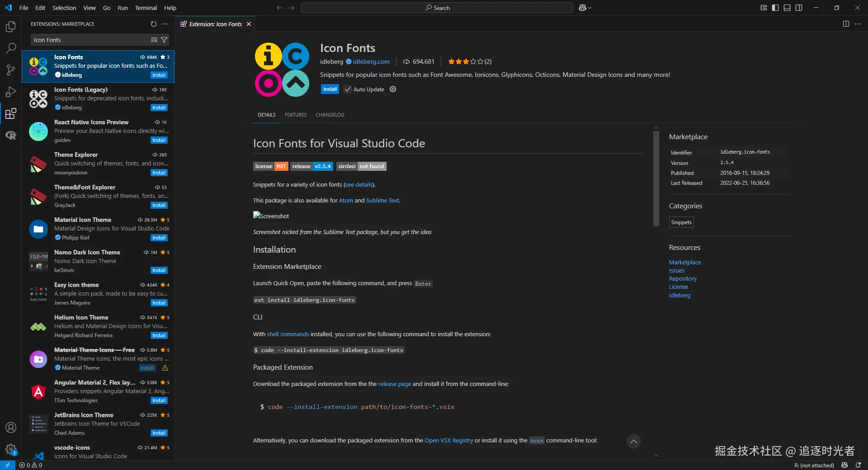Toggle the primary side bar layout button
Image resolution: width=868 pixels, height=470 pixels.
click(775, 8)
